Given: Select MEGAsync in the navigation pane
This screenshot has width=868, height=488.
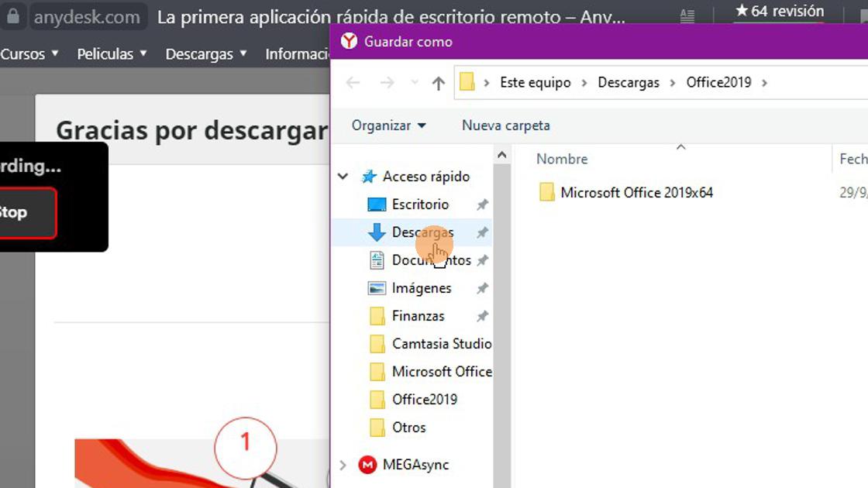Looking at the screenshot, I should click(x=415, y=465).
